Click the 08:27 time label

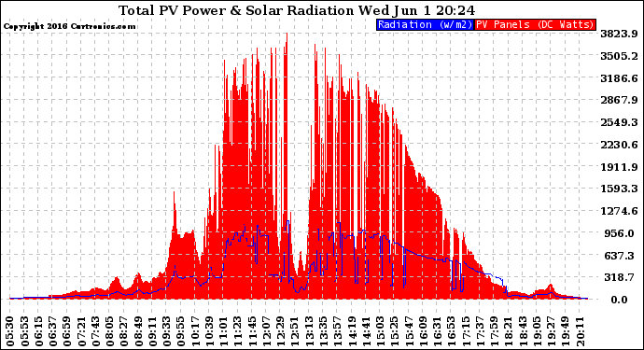123,331
